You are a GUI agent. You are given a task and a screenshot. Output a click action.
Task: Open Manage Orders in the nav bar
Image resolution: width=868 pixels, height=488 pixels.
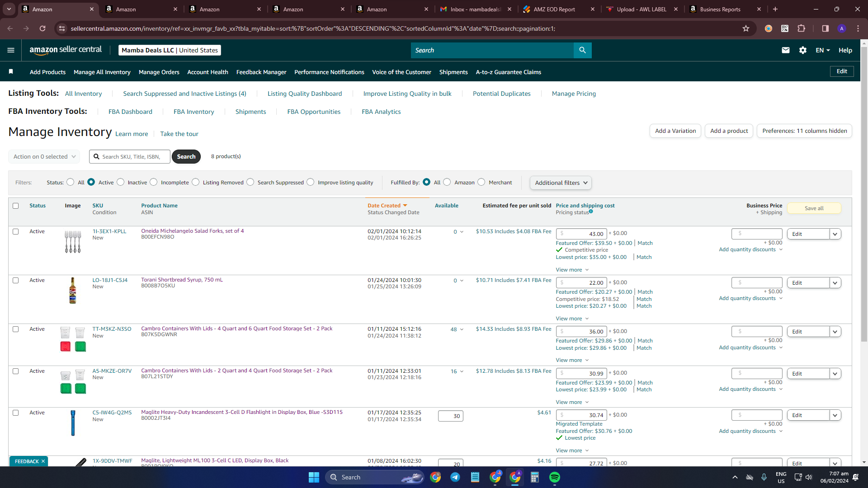pyautogui.click(x=159, y=72)
